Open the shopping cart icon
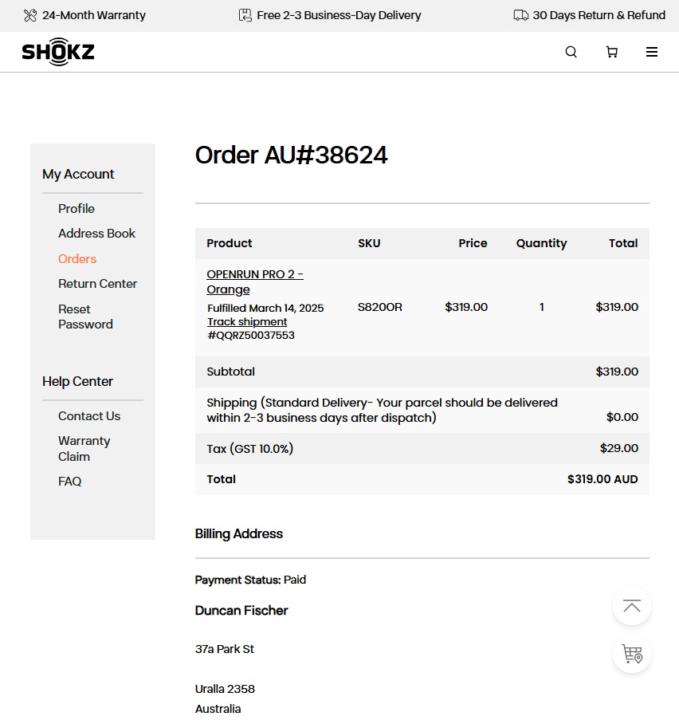679x720 pixels. pos(612,52)
